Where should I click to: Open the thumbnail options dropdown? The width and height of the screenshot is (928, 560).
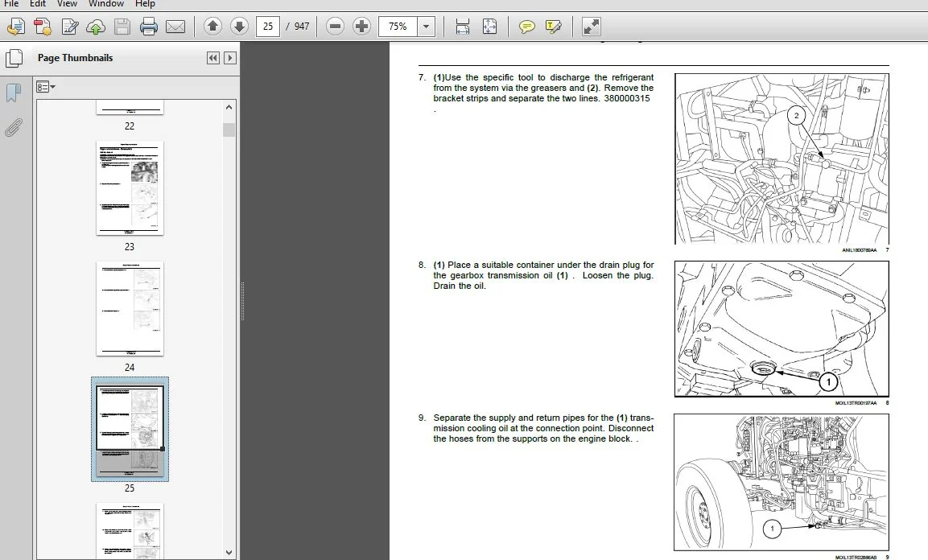click(46, 87)
